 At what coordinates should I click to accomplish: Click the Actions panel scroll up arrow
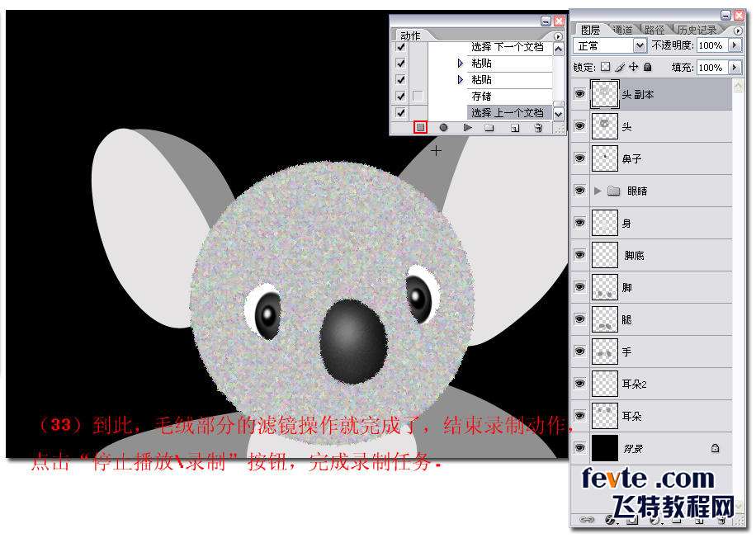558,49
